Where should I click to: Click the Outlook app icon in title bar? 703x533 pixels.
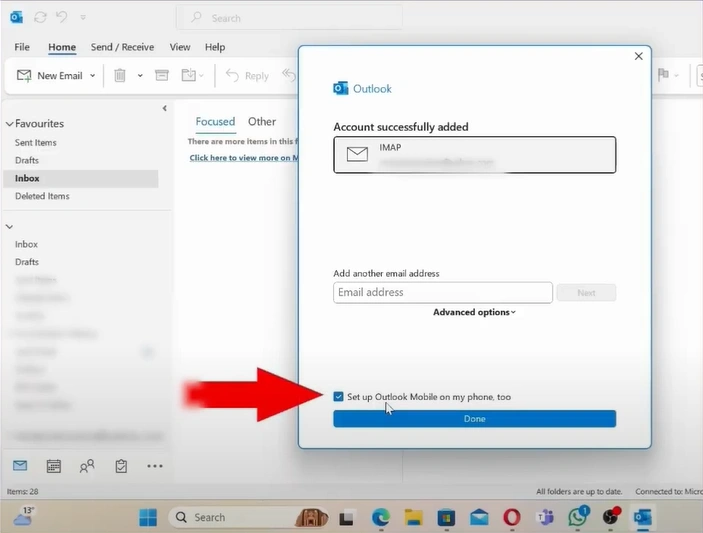point(17,17)
